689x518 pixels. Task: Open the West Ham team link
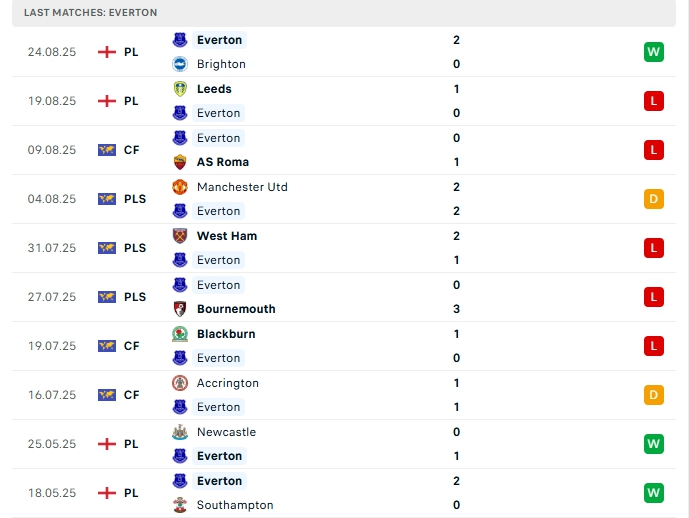point(227,236)
